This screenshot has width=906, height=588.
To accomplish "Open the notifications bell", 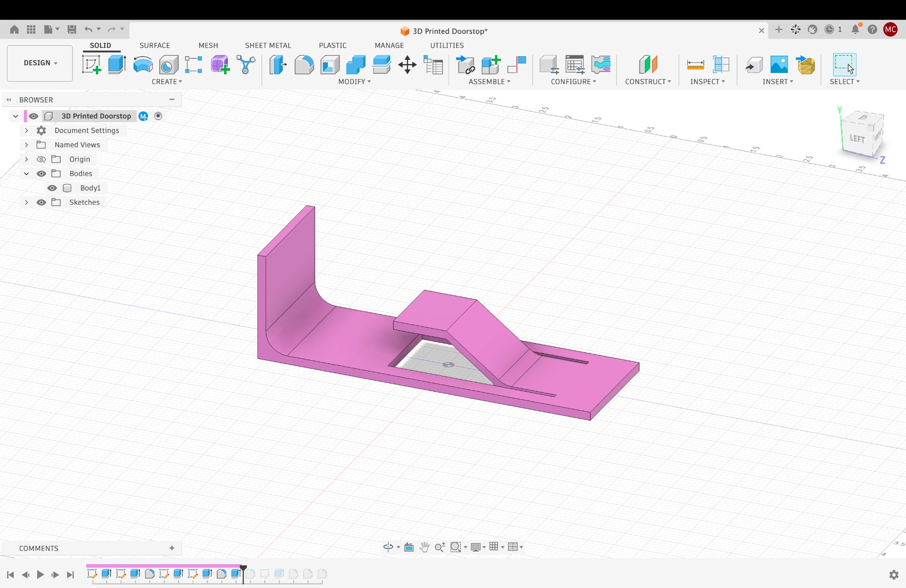I will coord(855,29).
